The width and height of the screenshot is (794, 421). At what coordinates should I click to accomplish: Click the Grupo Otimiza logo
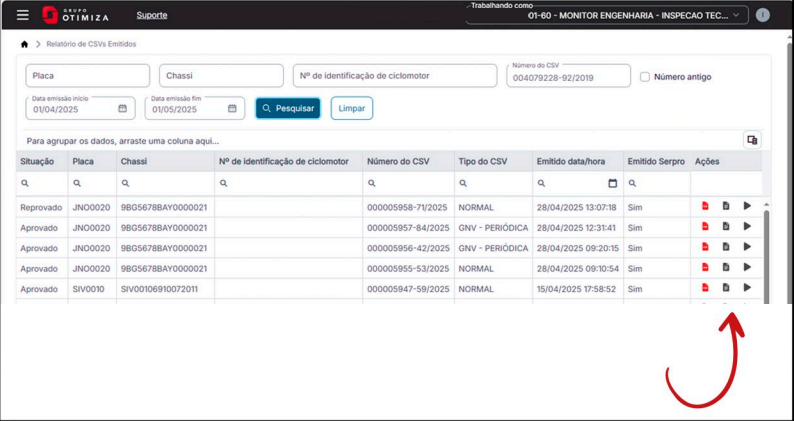pos(75,15)
